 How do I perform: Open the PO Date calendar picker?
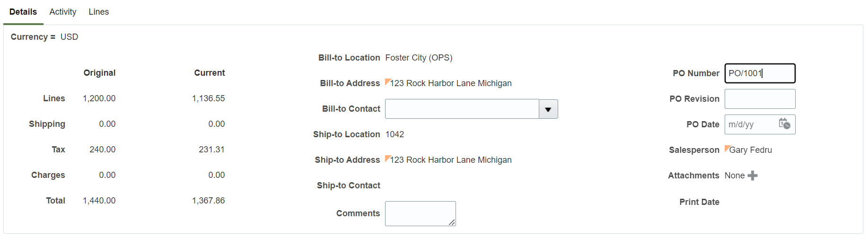(784, 124)
